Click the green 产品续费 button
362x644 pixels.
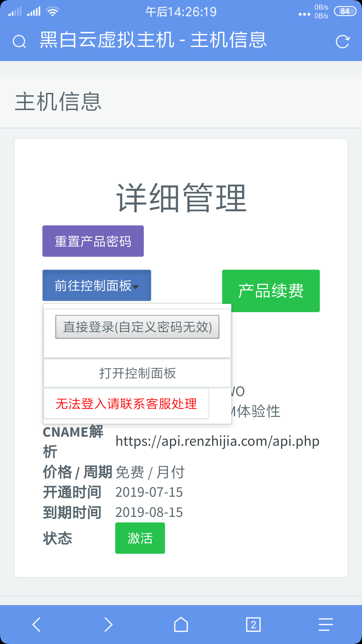coord(271,291)
